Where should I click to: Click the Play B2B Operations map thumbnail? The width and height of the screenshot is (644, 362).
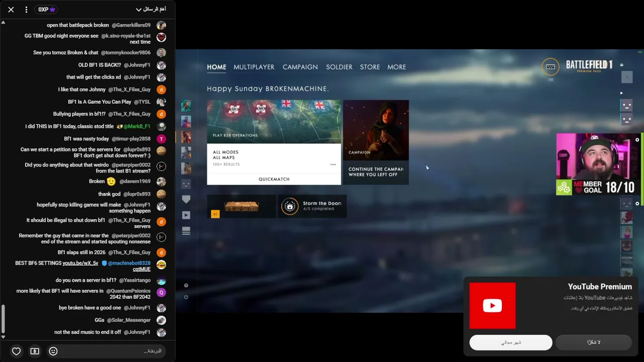click(x=274, y=122)
